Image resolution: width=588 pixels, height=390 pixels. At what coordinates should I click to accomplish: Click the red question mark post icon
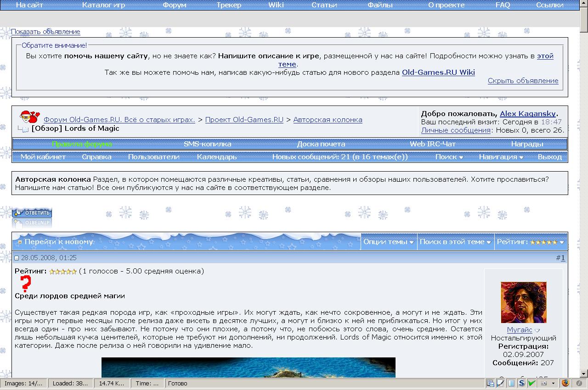(26, 284)
